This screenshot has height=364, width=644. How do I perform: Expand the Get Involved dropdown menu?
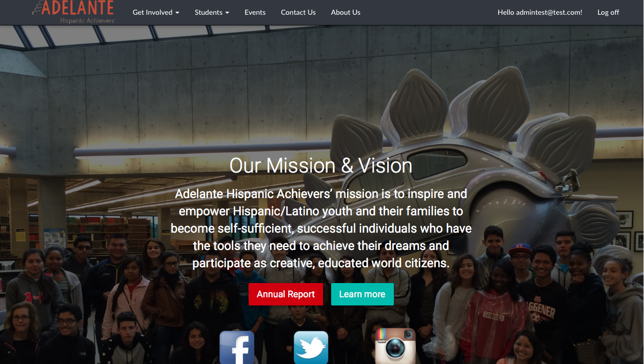point(156,12)
